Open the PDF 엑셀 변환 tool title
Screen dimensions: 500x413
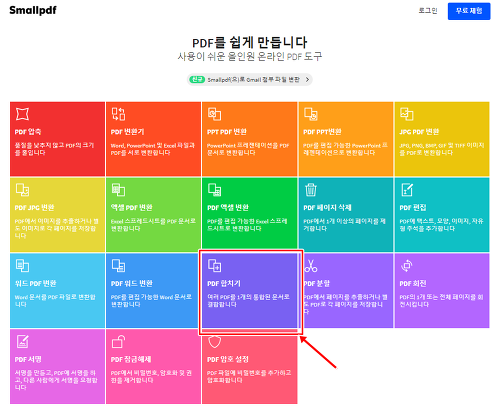pyautogui.click(x=228, y=208)
